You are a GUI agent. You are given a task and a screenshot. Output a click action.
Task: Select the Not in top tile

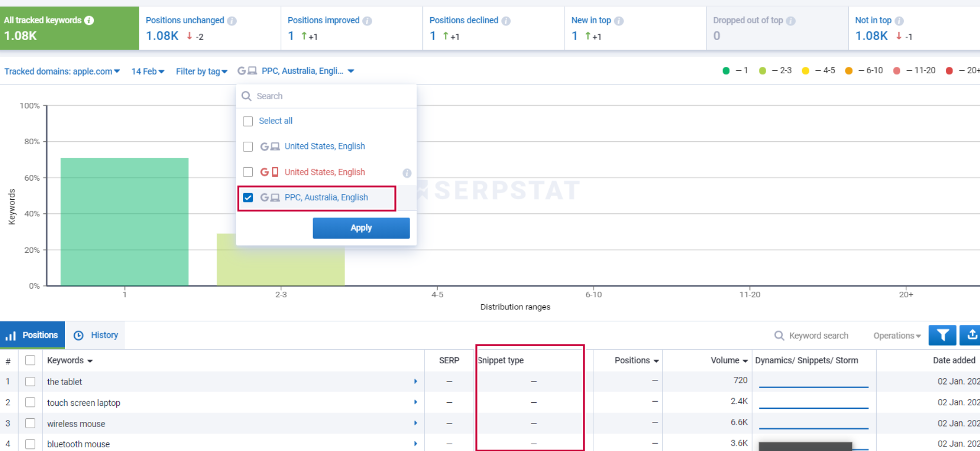click(914, 28)
